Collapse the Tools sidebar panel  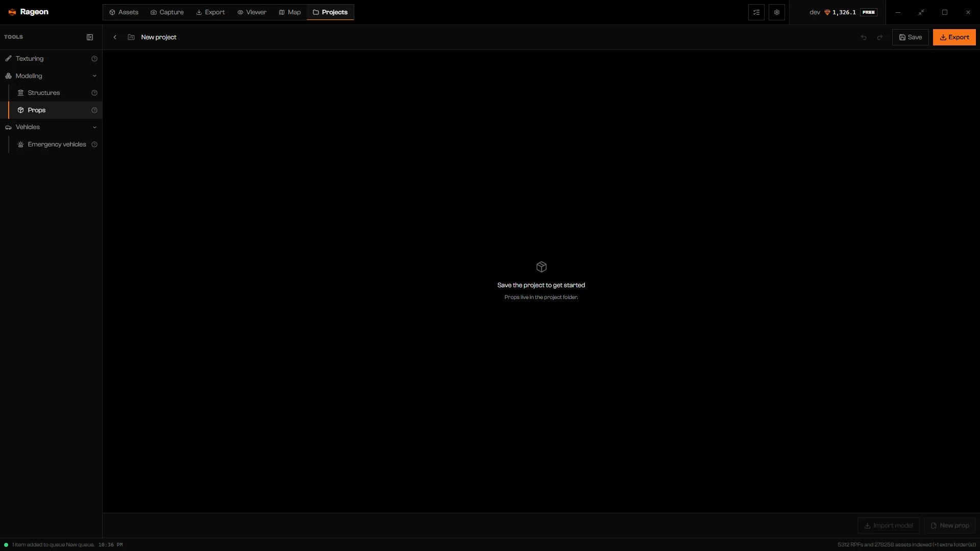pyautogui.click(x=90, y=37)
